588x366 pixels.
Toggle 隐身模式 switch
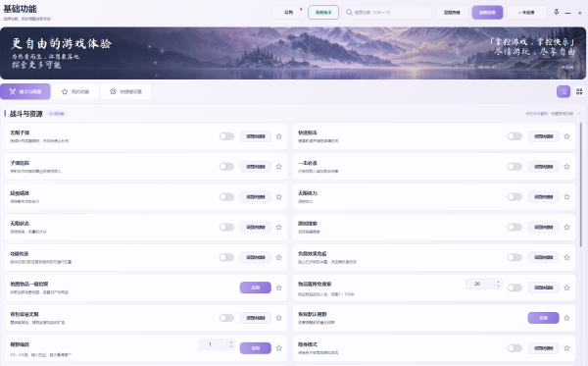point(514,348)
